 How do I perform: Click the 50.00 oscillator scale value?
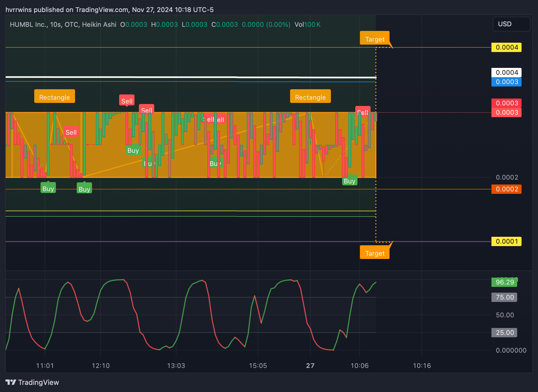point(505,315)
